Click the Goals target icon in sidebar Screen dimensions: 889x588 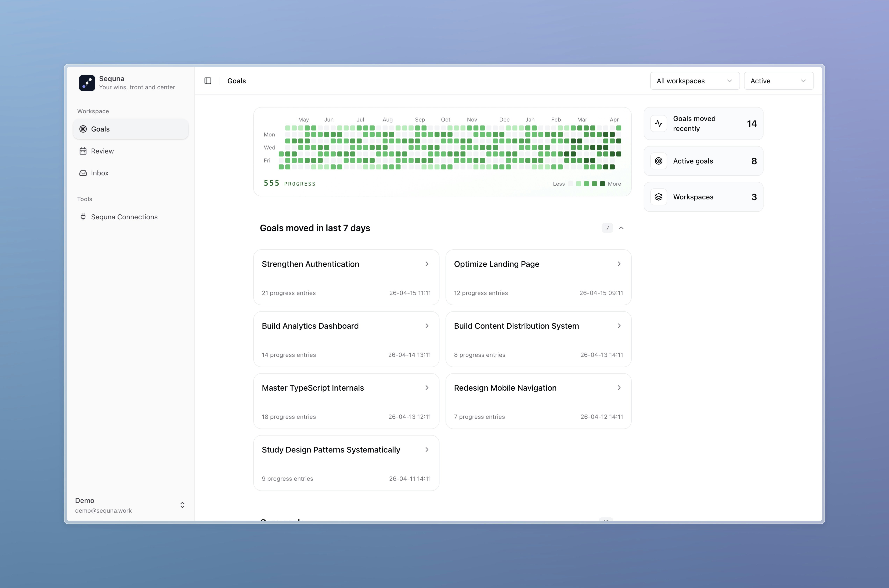coord(83,129)
